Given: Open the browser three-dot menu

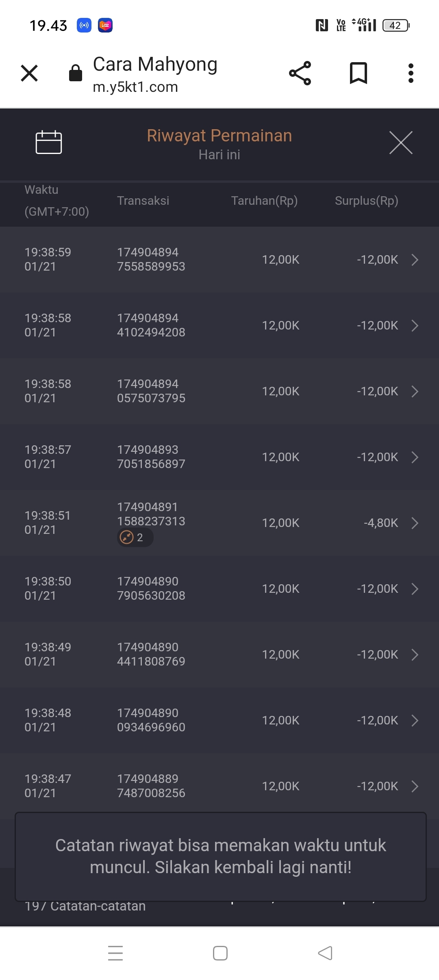Looking at the screenshot, I should [411, 73].
